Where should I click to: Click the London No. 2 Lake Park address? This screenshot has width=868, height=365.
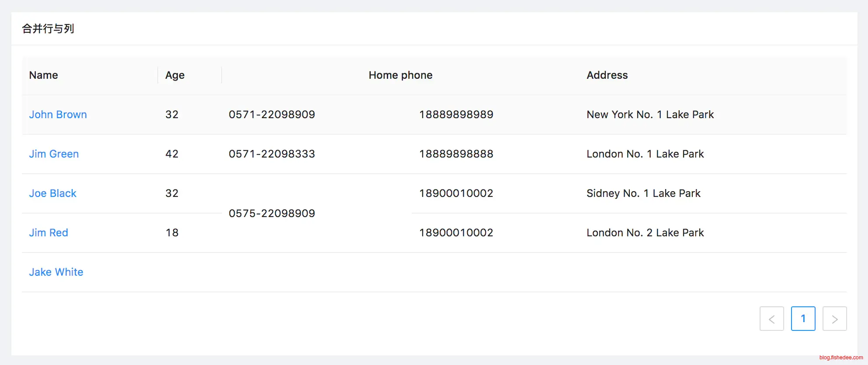(x=645, y=233)
